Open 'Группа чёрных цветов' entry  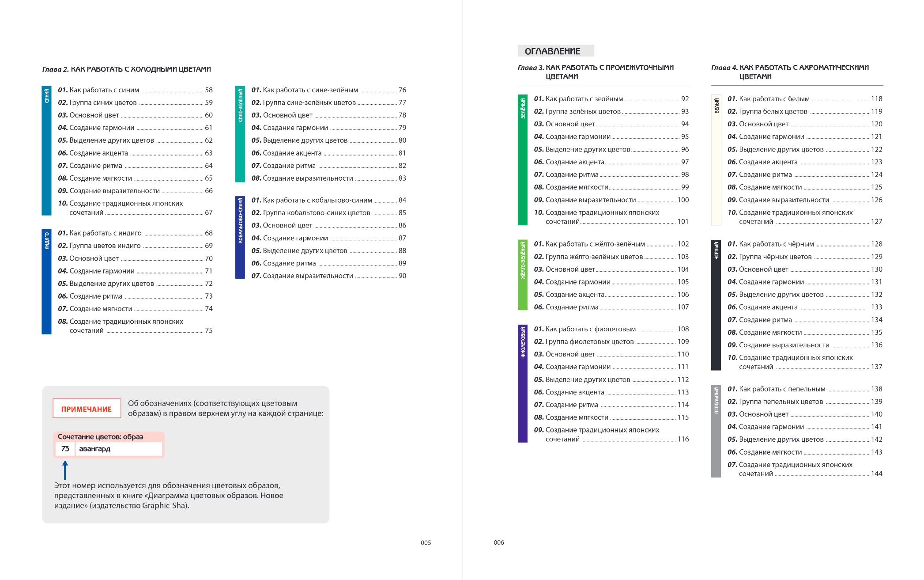pyautogui.click(x=775, y=257)
